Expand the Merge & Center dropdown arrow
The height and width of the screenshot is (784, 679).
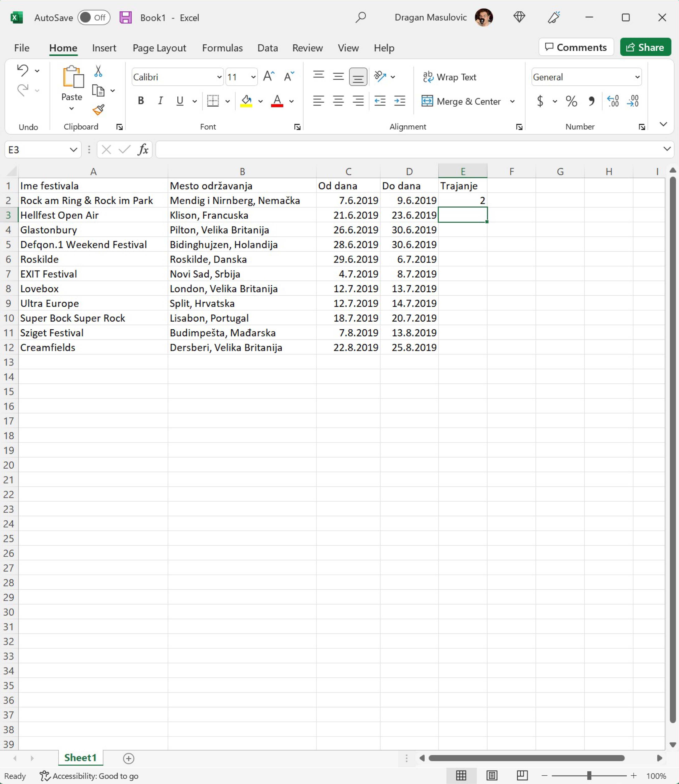pyautogui.click(x=512, y=101)
